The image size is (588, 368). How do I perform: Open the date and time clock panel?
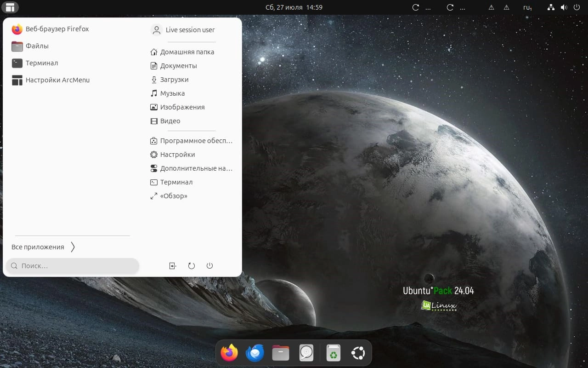click(x=294, y=7)
